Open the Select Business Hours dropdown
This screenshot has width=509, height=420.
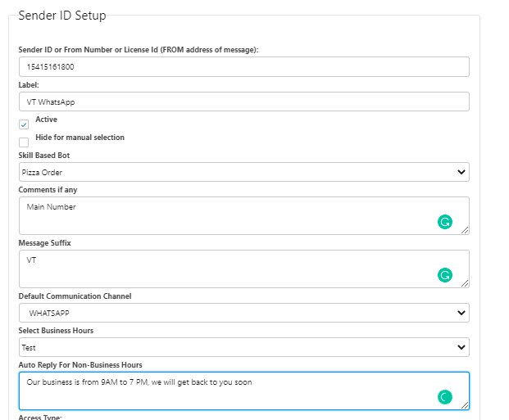point(243,347)
